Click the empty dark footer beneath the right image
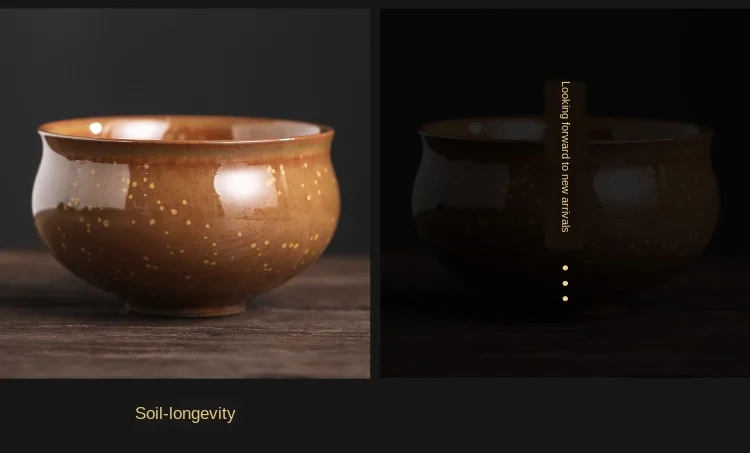 click(565, 415)
